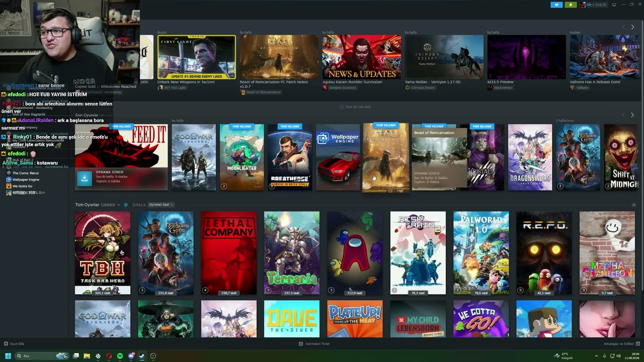This screenshot has width=644, height=362.
Task: Open 'Arkadaşlar ve Sohbet' friends chat
Action: (x=621, y=344)
